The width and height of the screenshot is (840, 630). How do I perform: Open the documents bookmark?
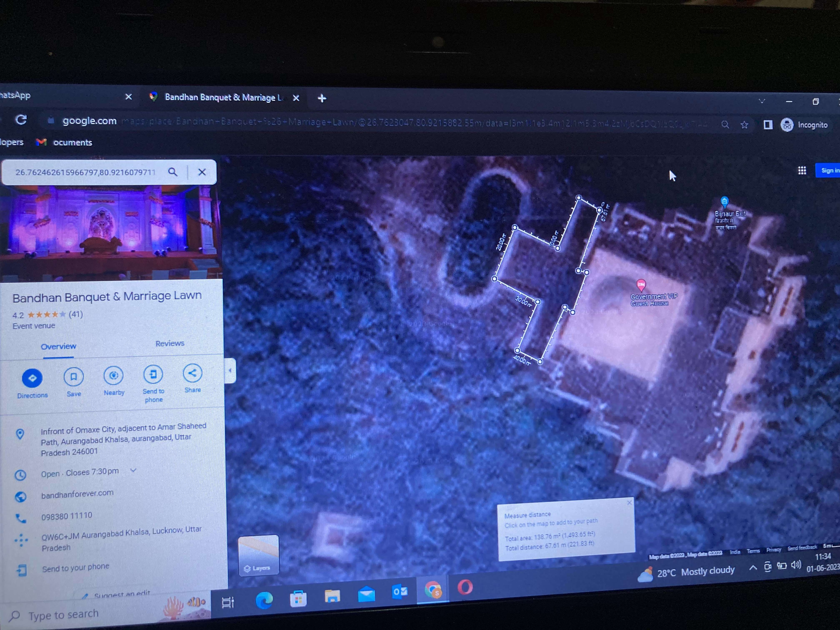[72, 142]
